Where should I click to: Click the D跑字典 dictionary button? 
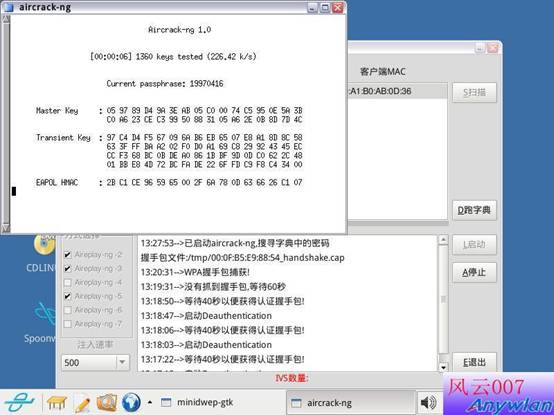pyautogui.click(x=474, y=211)
